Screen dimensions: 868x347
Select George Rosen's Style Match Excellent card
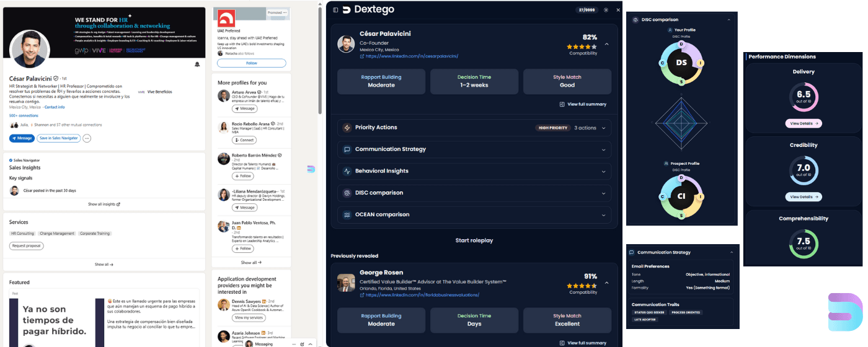point(567,320)
